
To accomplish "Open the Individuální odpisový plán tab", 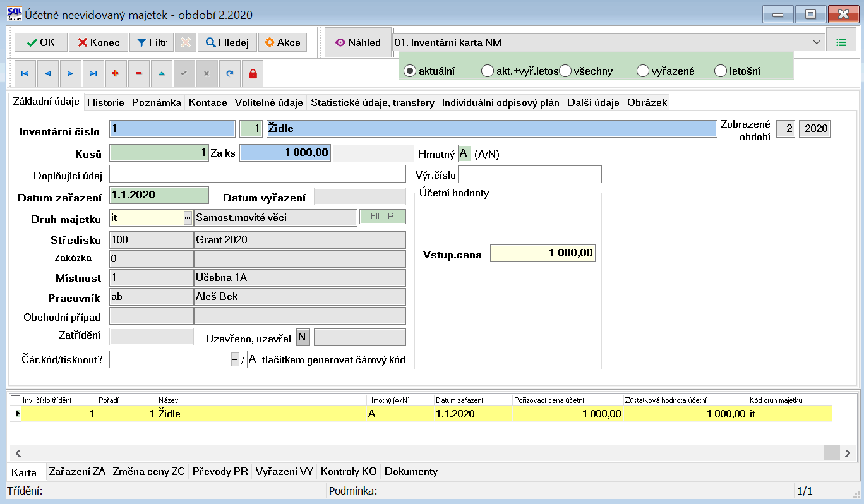I will 501,102.
